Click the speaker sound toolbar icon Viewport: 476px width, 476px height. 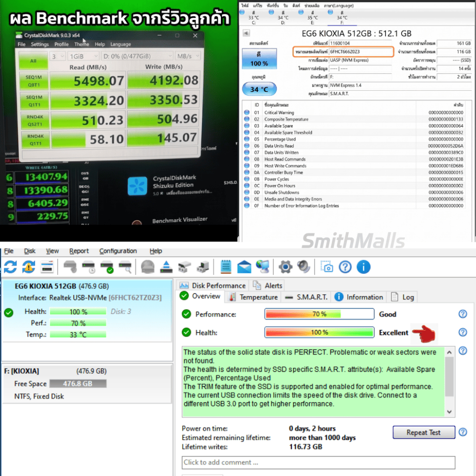(x=304, y=267)
